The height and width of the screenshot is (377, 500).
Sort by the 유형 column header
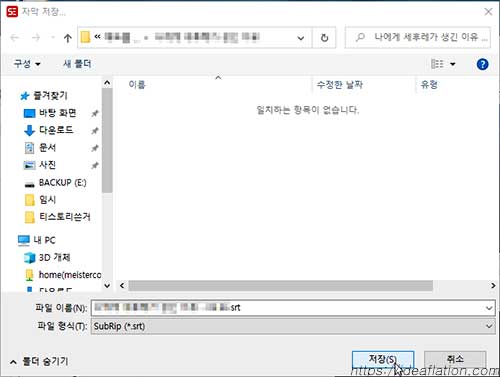[x=429, y=84]
